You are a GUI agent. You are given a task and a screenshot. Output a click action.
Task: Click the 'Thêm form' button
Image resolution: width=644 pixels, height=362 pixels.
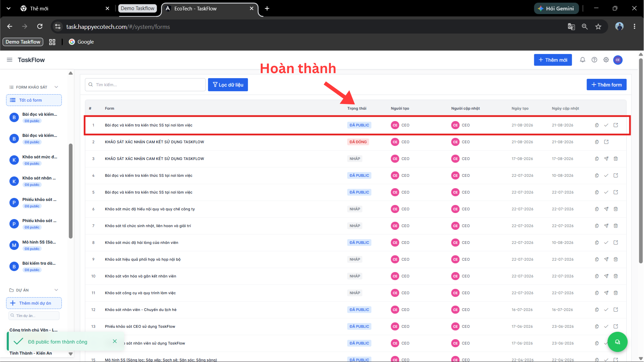606,85
